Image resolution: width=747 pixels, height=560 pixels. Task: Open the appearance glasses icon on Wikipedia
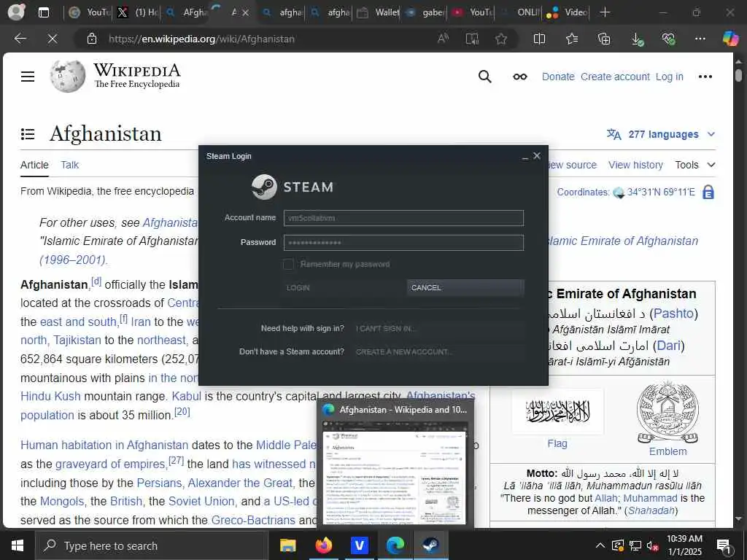(x=519, y=77)
